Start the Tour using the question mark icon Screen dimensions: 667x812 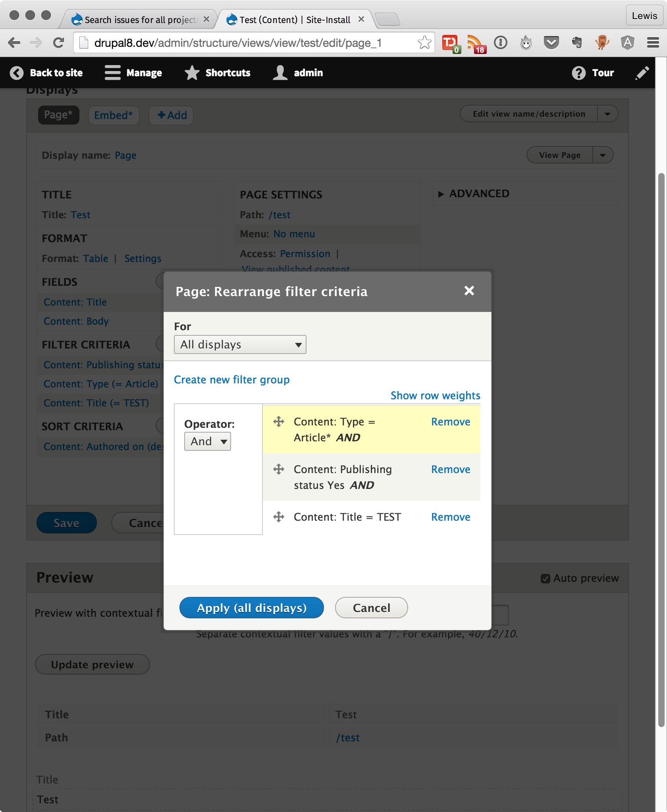click(578, 73)
